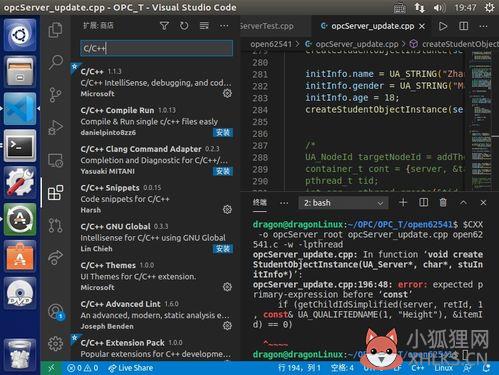
Task: Open settings gear for C/C++ Advanced Lint
Action: point(227,325)
